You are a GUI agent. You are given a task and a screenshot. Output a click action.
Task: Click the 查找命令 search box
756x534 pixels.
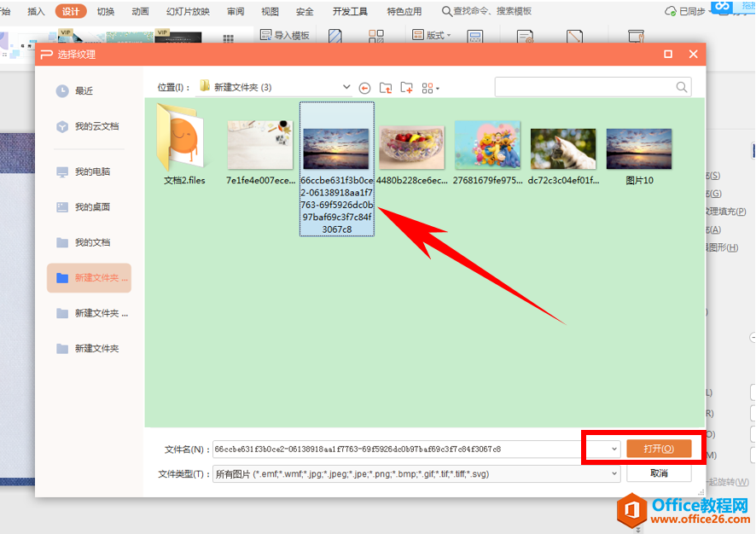click(487, 11)
